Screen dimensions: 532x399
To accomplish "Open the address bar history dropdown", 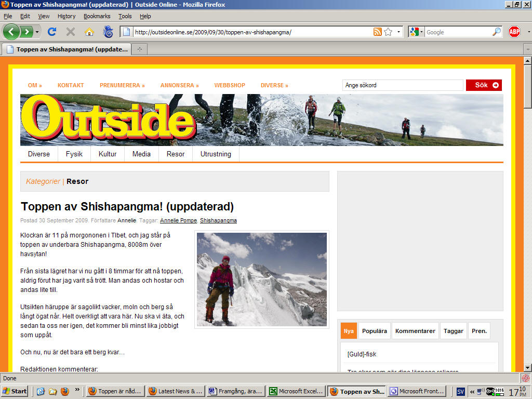I will click(398, 32).
